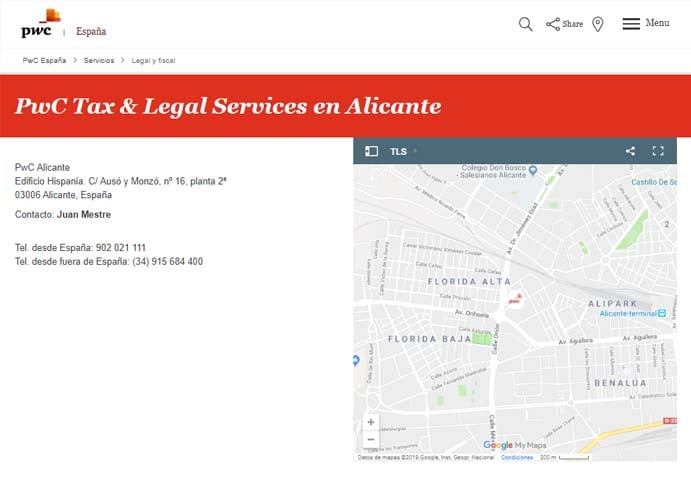The image size is (691, 487).
Task: Click the Alicante-terminal train station icon
Action: pos(660,314)
